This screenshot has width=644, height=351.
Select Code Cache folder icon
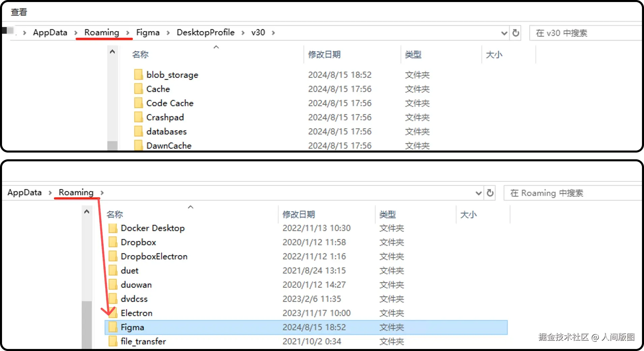coord(138,103)
